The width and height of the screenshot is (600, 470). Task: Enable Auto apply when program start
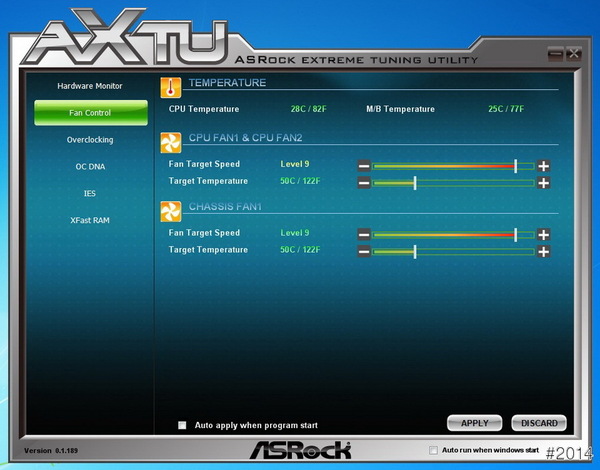click(x=182, y=425)
